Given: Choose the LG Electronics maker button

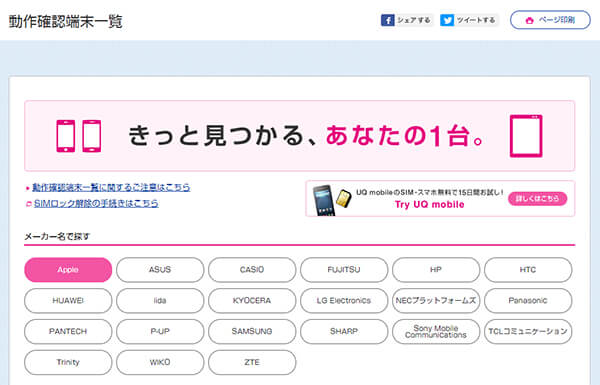Looking at the screenshot, I should [x=344, y=301].
